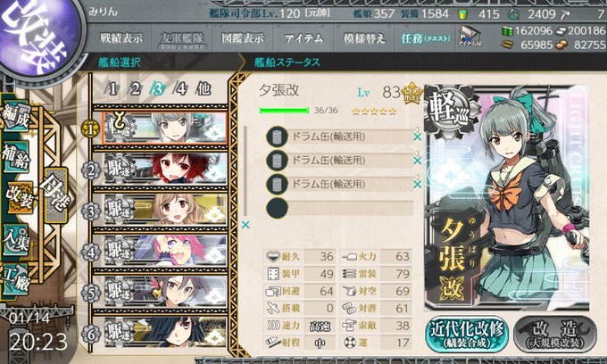Open the アイテム屋 item shop icon
The image size is (607, 364).
tap(470, 37)
